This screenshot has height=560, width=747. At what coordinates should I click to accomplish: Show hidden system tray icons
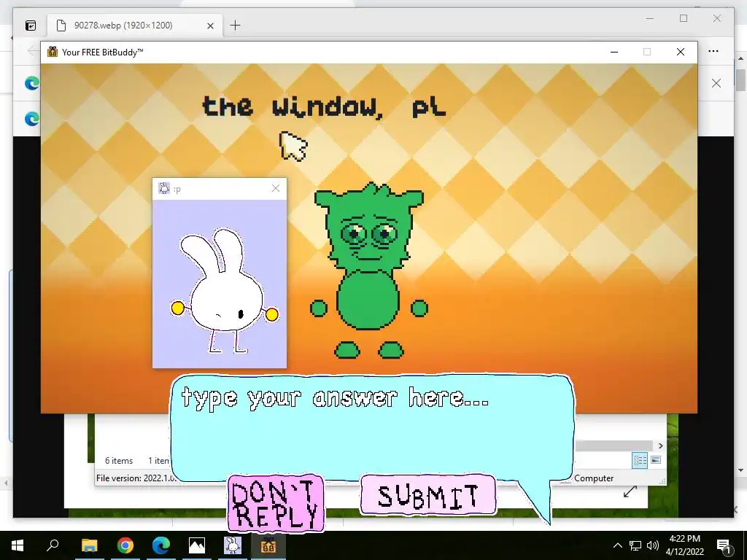coord(617,545)
